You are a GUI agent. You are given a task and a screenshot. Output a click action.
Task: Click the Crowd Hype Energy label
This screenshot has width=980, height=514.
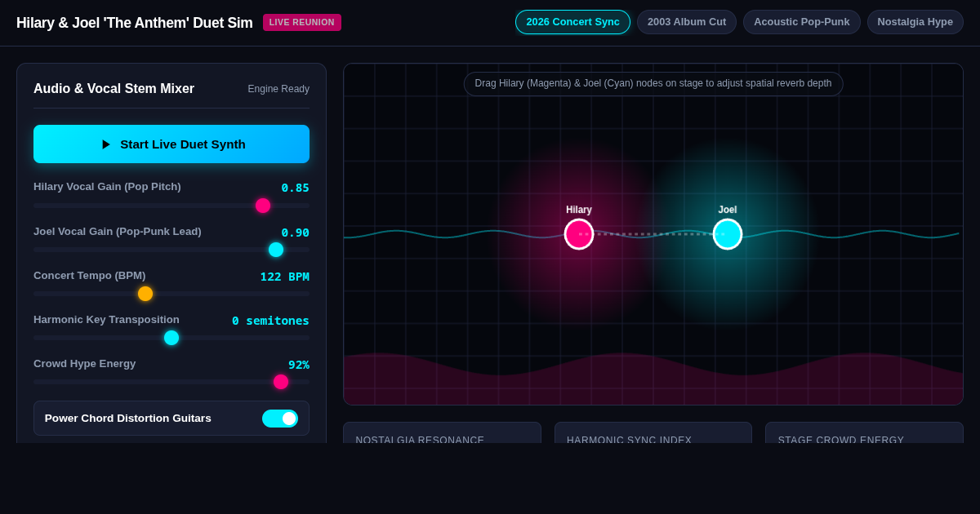(85, 364)
